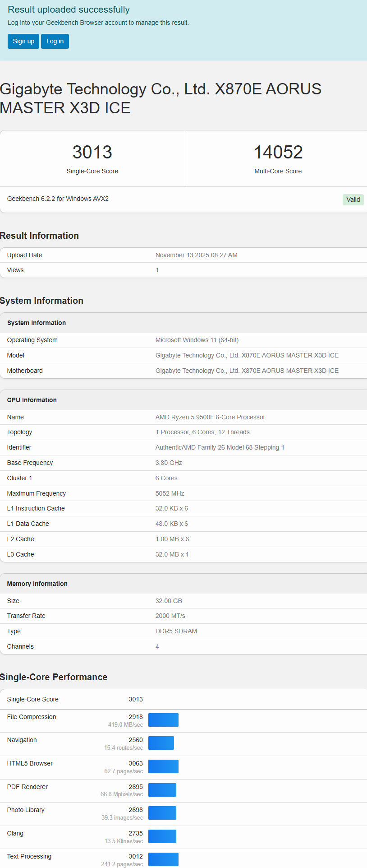Click the Geekbench 6.2.2 for Windows AVX2 text

(x=58, y=199)
